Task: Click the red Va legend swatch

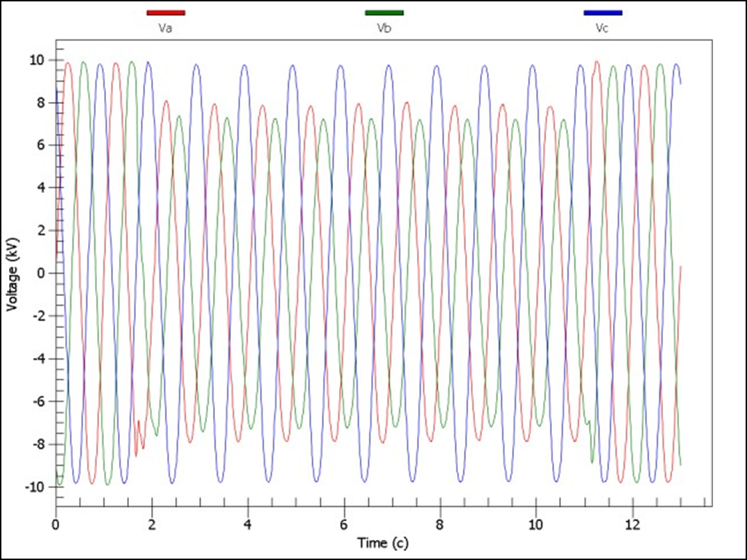Action: 165,12
